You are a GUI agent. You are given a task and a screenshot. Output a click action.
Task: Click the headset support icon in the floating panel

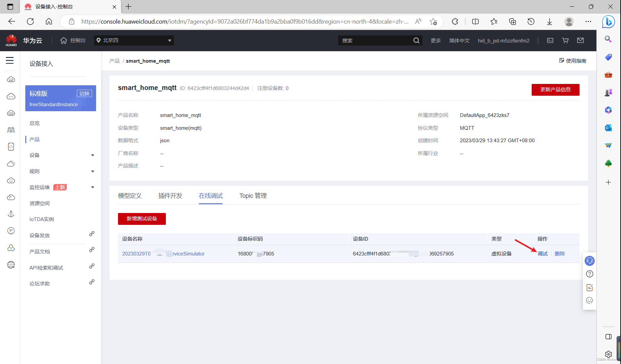pos(590,261)
